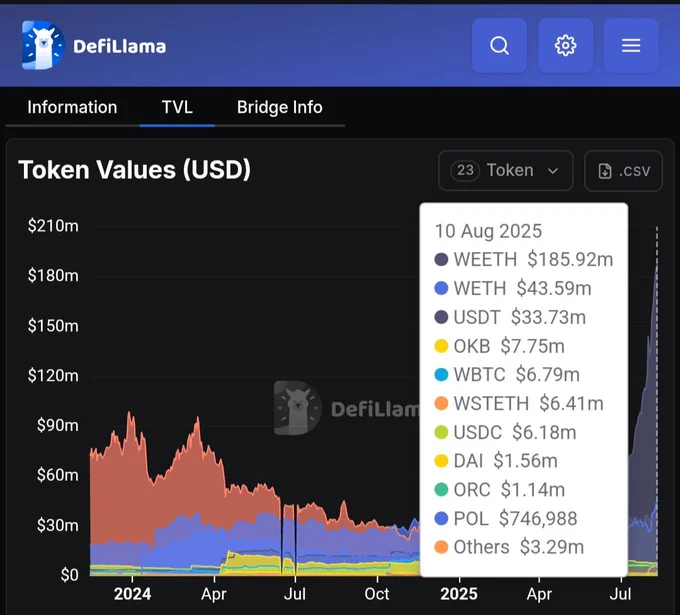Click the USDT color dot in tooltip
Screen dimensions: 680x615
[441, 317]
